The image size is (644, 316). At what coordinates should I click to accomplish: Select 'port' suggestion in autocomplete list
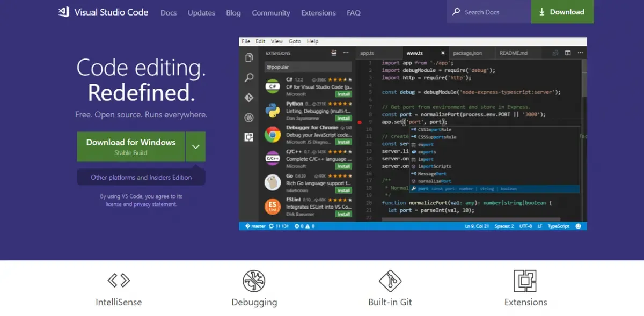pos(494,189)
